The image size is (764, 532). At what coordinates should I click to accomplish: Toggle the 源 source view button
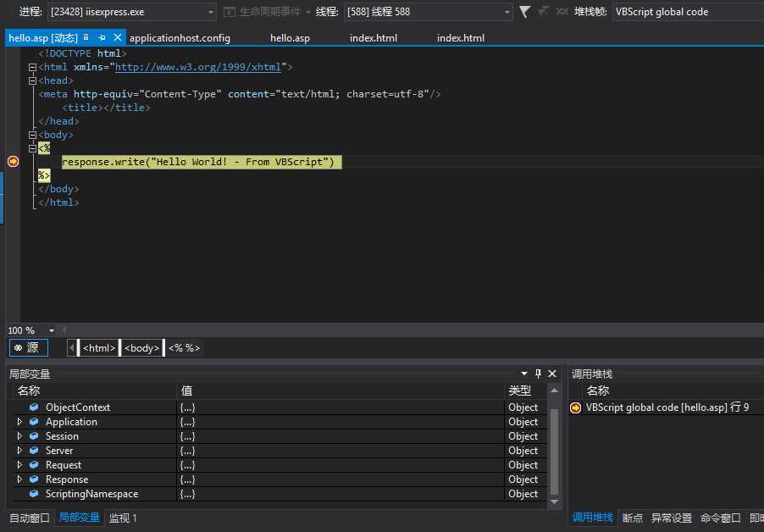coord(28,347)
